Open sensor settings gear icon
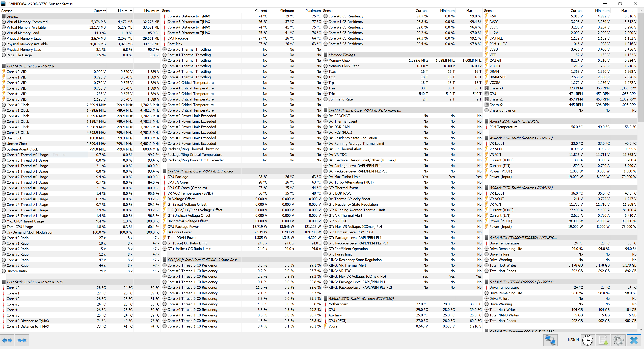This screenshot has width=644, height=349. pos(618,340)
